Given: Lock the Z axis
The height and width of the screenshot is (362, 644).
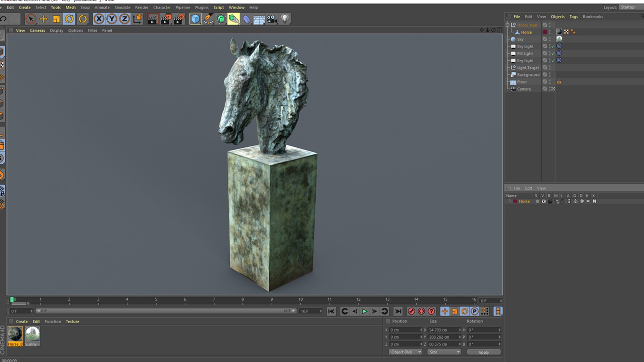Looking at the screenshot, I should 124,19.
